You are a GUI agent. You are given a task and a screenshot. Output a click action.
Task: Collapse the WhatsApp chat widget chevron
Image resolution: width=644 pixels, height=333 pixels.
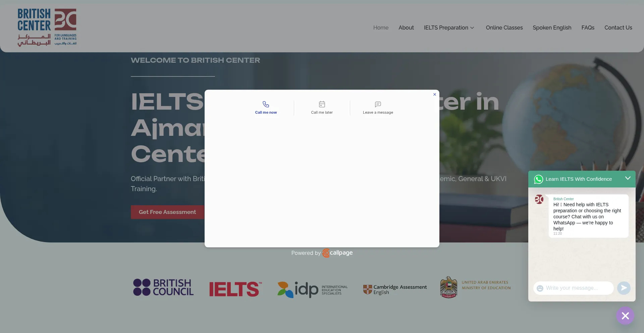(x=628, y=178)
